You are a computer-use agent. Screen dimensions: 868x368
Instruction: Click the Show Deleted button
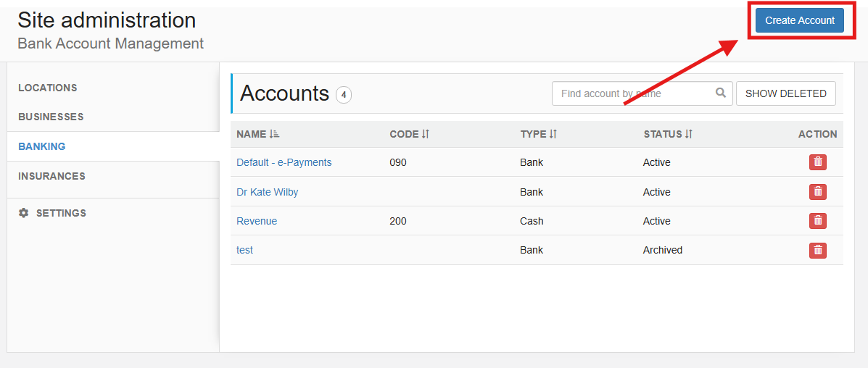point(785,93)
